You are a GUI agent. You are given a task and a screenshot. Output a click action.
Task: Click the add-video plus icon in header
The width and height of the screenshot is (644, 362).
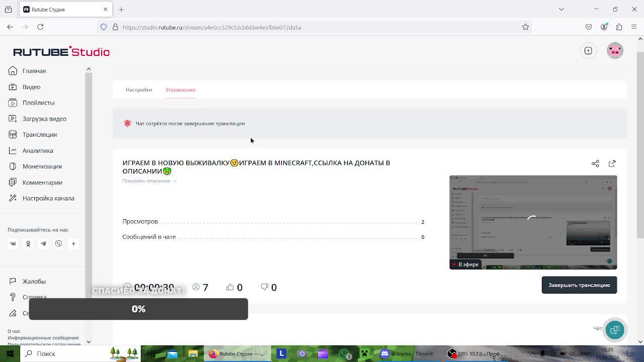[588, 50]
